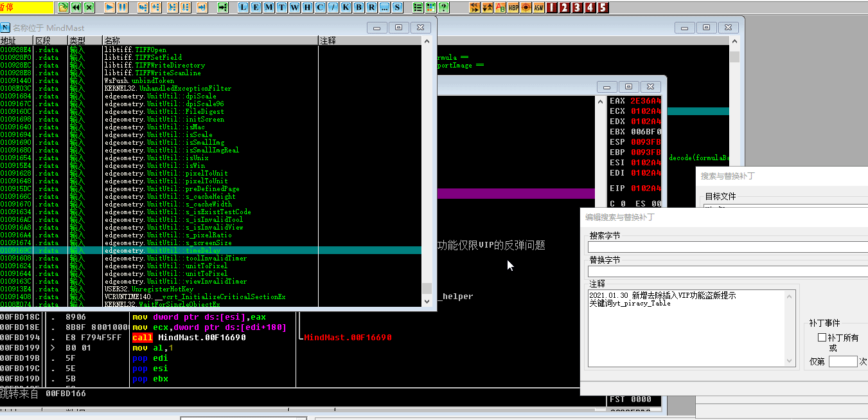
Task: Click numbered plugin button 4
Action: pos(590,8)
